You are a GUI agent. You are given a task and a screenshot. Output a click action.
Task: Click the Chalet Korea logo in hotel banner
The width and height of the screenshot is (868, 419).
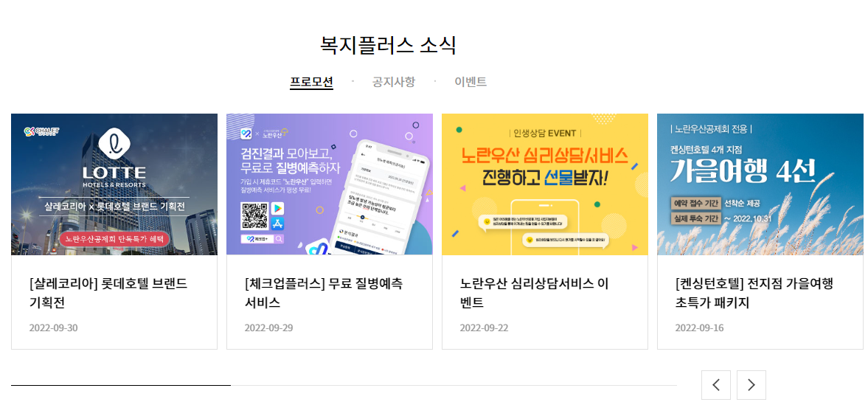tap(41, 132)
